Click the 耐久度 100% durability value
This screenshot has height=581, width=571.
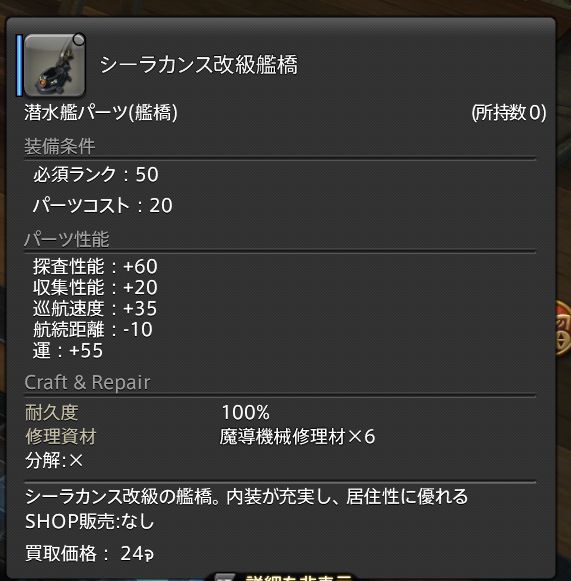246,412
